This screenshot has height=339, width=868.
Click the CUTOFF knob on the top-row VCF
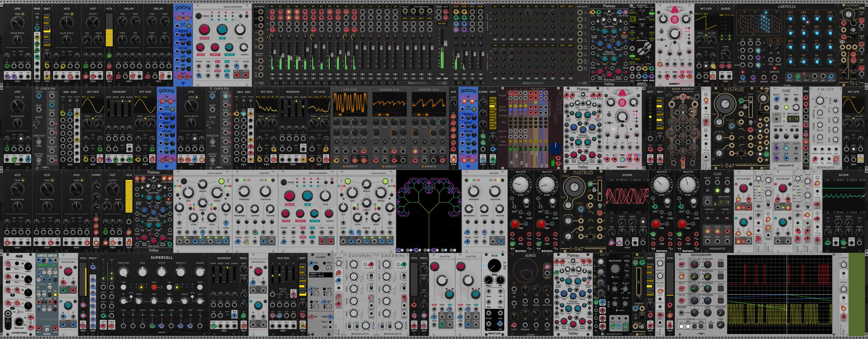pos(93,22)
